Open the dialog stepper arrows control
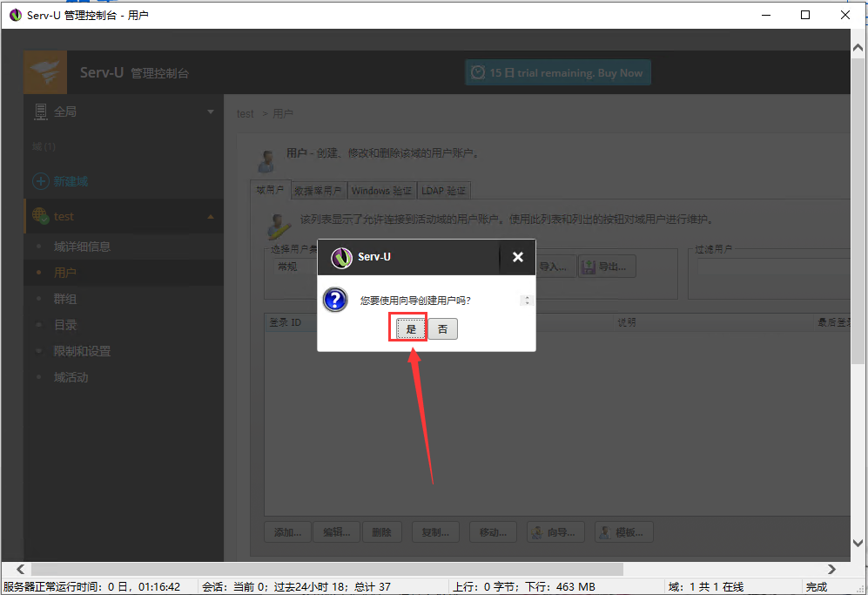Image resolution: width=868 pixels, height=595 pixels. point(526,300)
